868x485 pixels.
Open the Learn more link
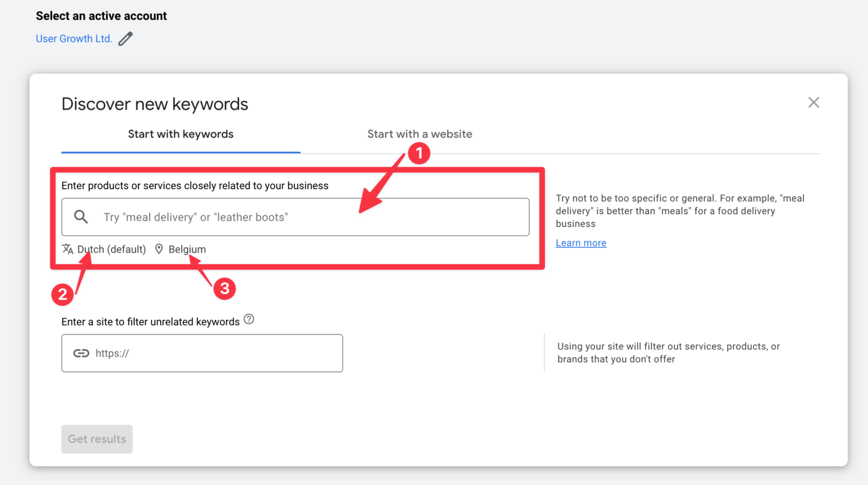(x=580, y=242)
